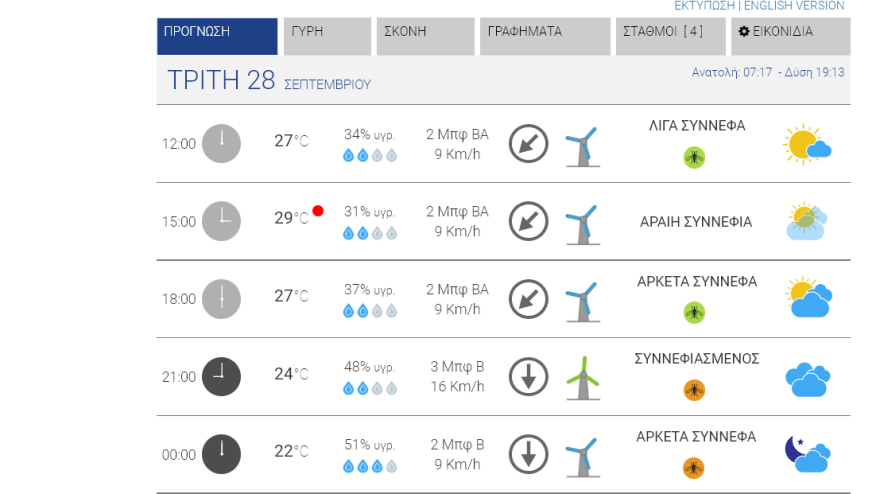Click the ΕΚΤΥΠΩΣΗ print link
The image size is (880, 494).
pyautogui.click(x=704, y=6)
